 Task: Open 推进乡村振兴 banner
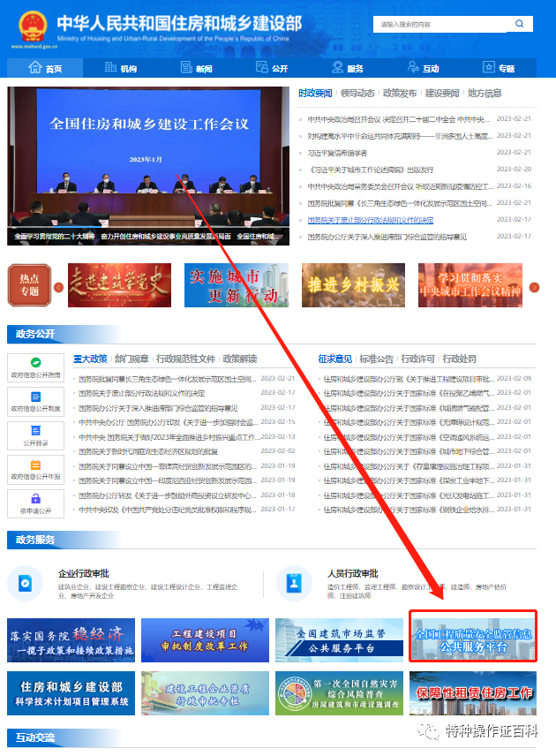pyautogui.click(x=353, y=285)
